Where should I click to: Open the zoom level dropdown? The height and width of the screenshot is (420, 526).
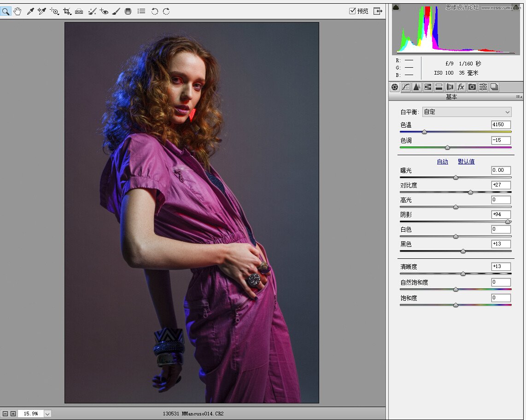pyautogui.click(x=47, y=414)
